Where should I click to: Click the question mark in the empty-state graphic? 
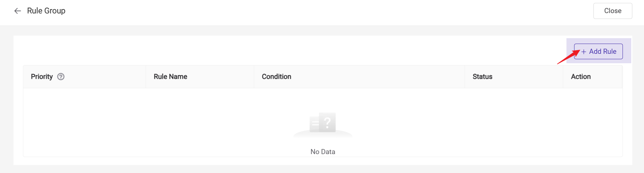[x=327, y=122]
